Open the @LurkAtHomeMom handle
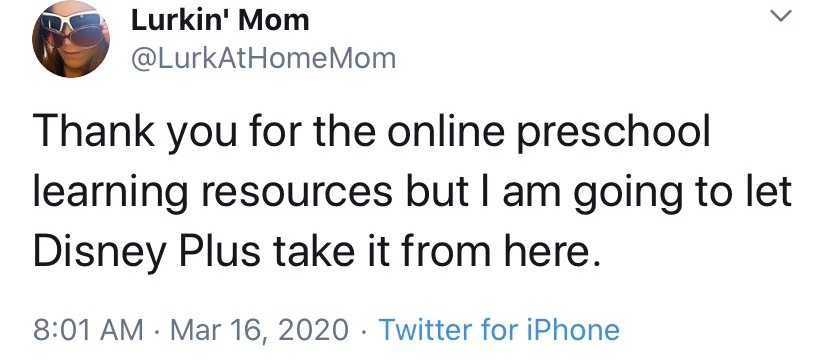Viewport: 828px width, 362px height. [x=263, y=59]
